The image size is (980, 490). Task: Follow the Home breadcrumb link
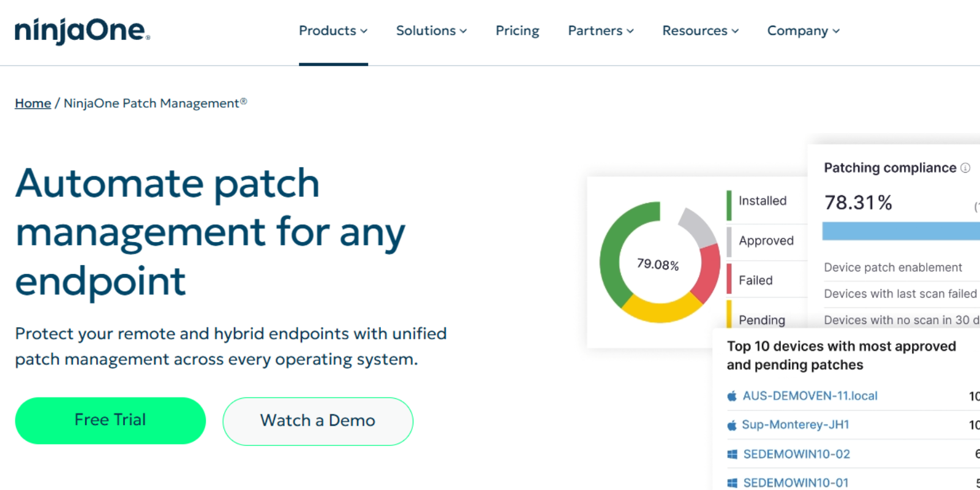click(33, 103)
